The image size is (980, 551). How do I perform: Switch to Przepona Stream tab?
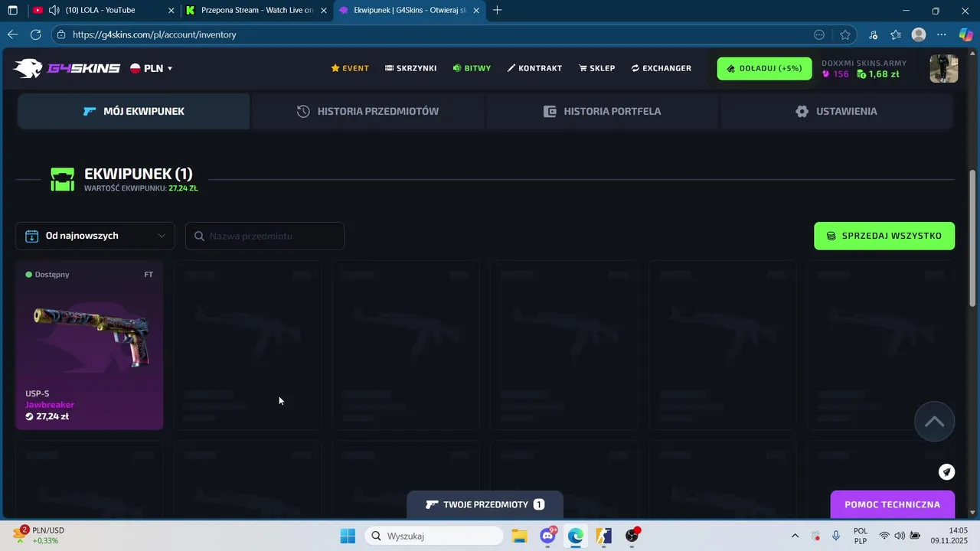coord(257,10)
